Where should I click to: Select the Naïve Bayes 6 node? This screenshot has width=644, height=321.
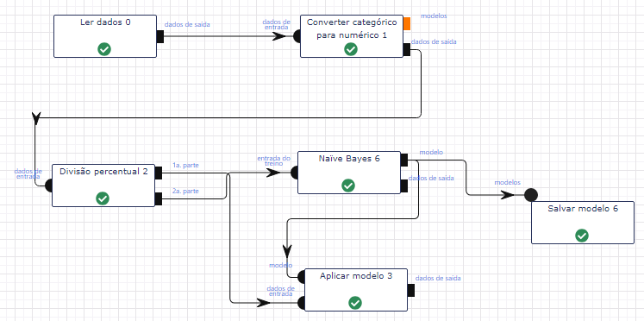pyautogui.click(x=348, y=173)
